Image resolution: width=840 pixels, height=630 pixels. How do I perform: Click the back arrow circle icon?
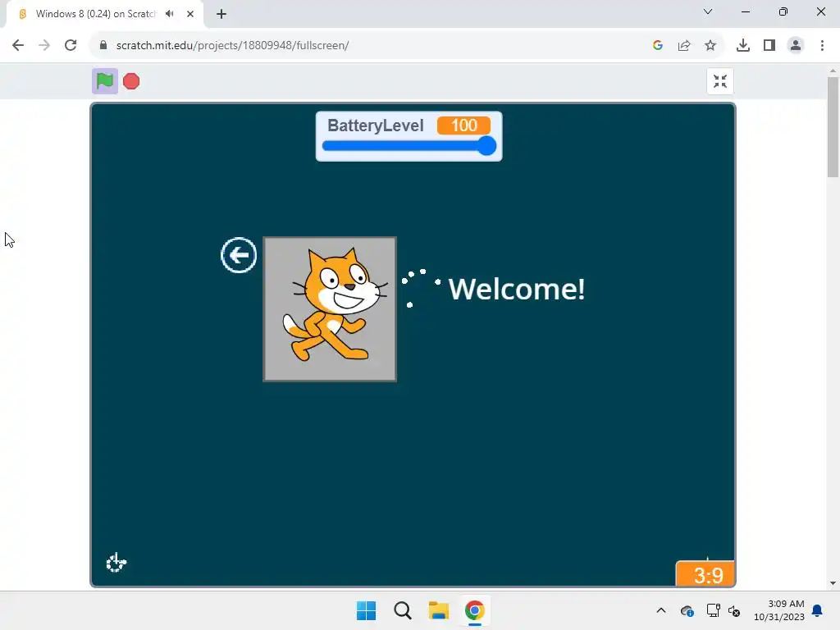(x=239, y=255)
